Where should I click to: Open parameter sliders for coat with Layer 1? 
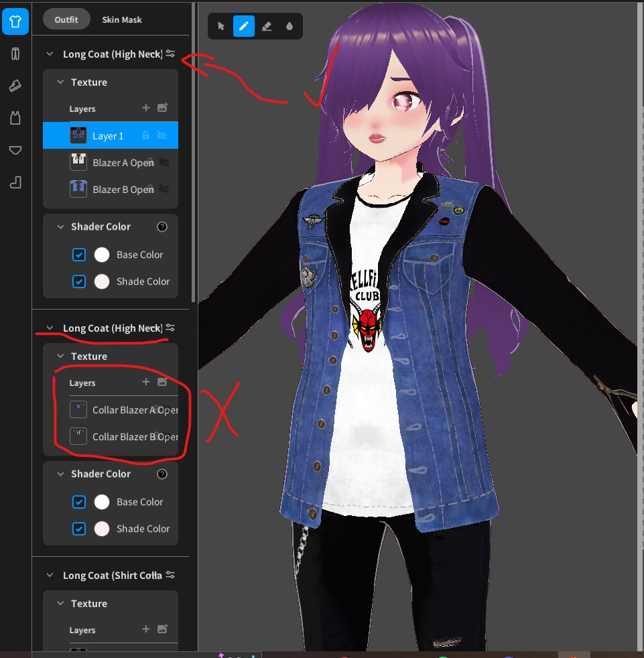pos(170,54)
